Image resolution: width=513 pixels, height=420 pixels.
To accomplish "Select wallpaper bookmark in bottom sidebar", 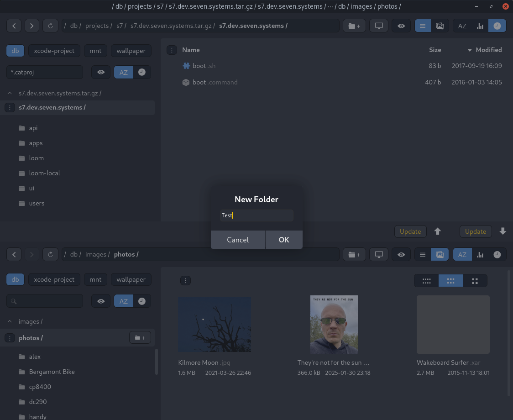I will 131,279.
